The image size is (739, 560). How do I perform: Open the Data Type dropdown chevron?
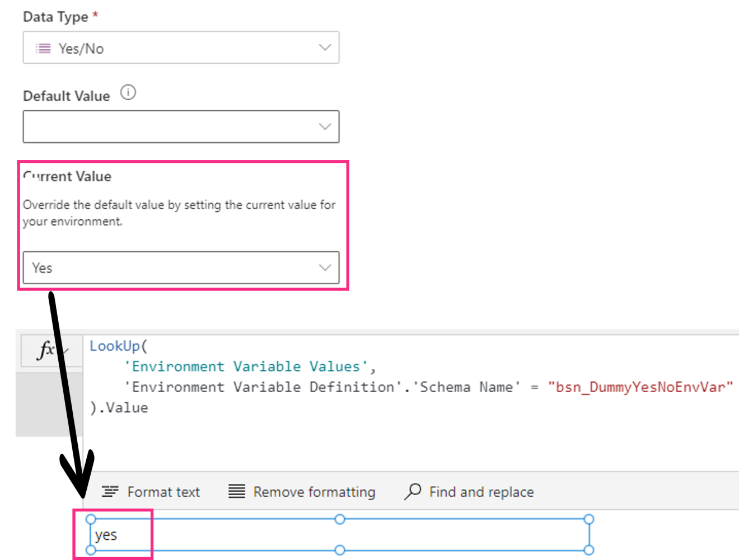pyautogui.click(x=325, y=48)
